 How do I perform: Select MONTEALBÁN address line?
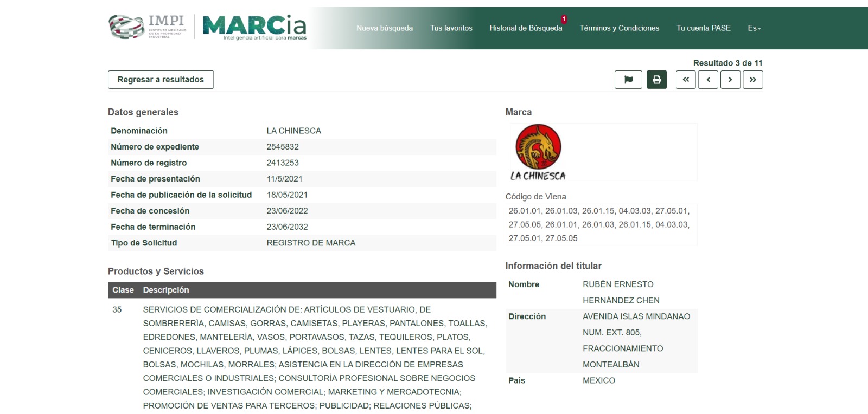click(x=611, y=365)
